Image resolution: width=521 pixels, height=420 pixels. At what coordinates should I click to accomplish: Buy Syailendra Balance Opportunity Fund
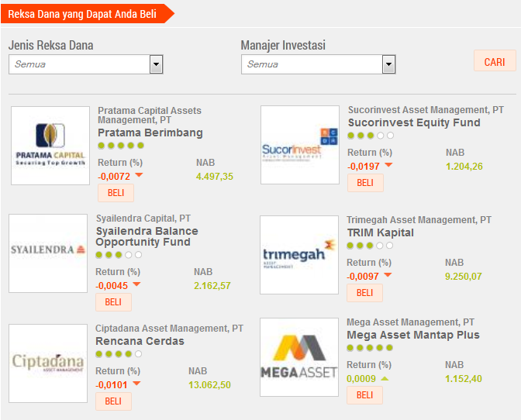(x=113, y=301)
